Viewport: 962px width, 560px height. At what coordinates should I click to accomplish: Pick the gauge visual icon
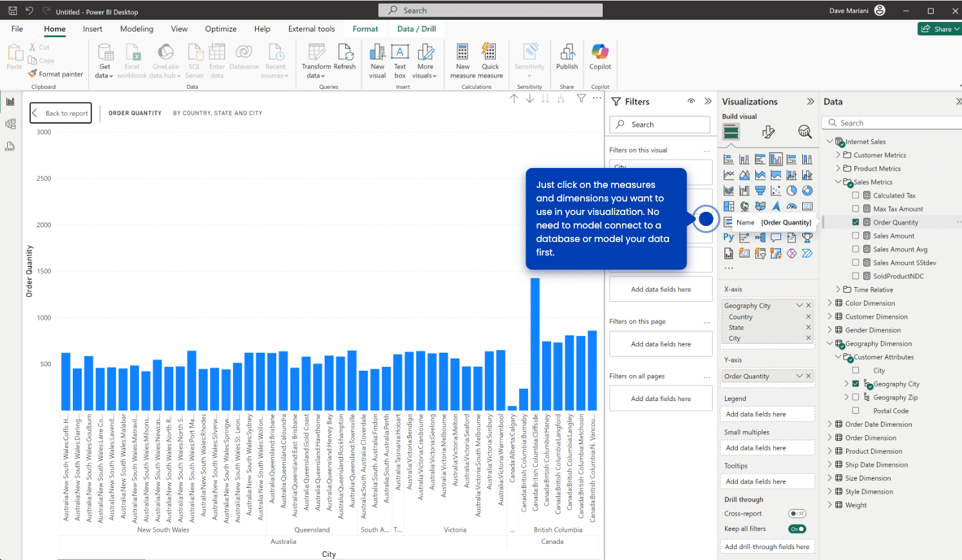pyautogui.click(x=791, y=206)
